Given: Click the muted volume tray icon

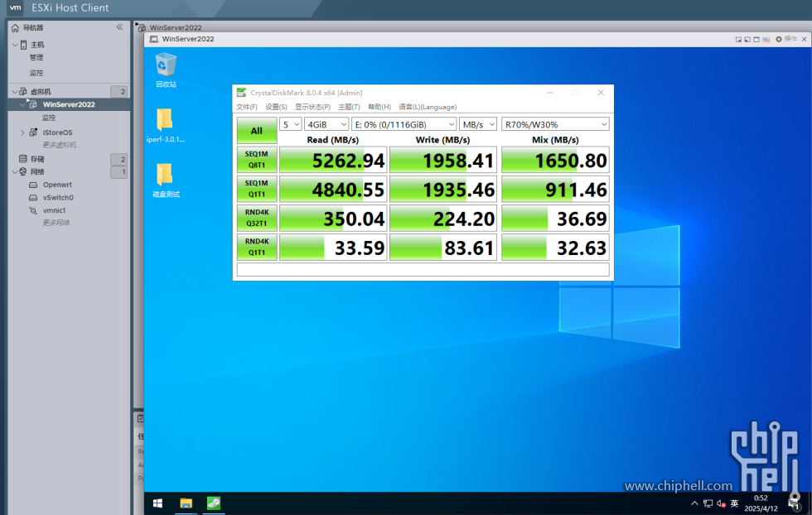Looking at the screenshot, I should 721,503.
